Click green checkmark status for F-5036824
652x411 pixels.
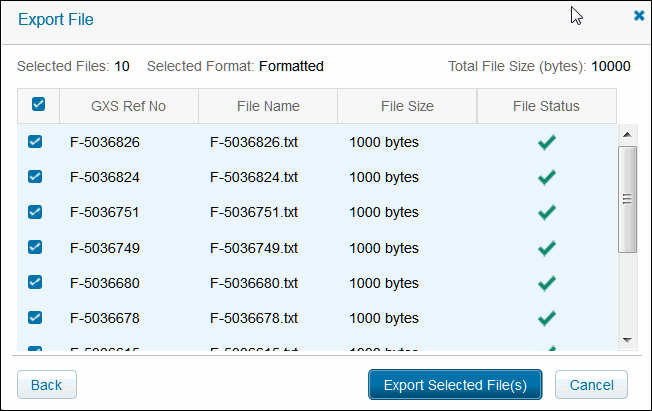pos(546,177)
